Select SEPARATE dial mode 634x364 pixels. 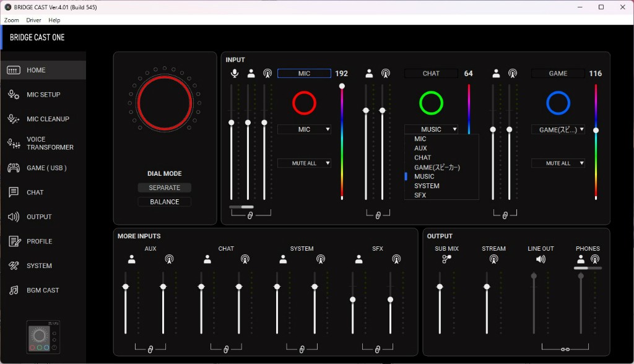[x=164, y=188]
